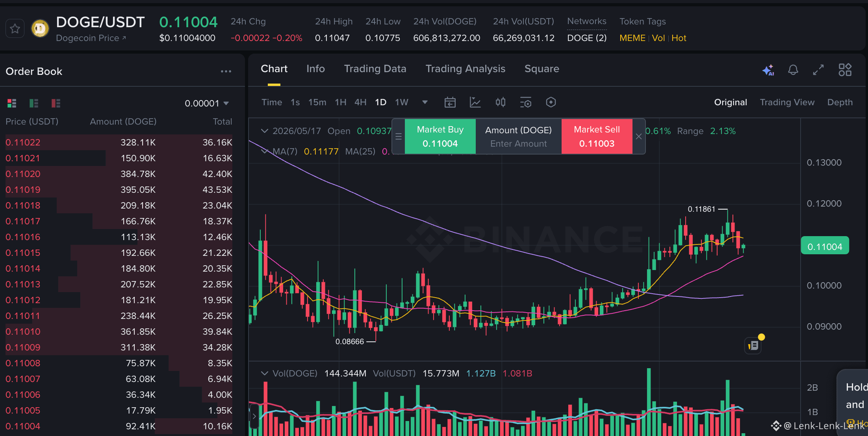Open the Networks DOGE (2) details
This screenshot has width=868, height=436.
coord(587,38)
